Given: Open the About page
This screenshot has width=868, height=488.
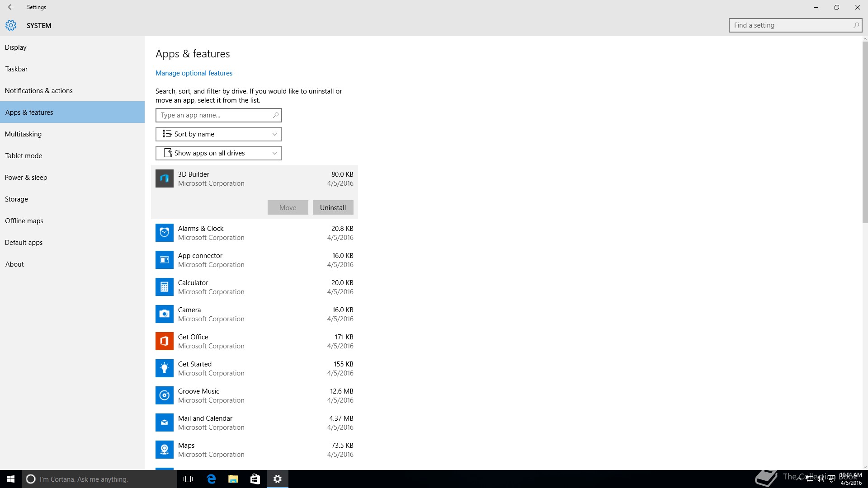Looking at the screenshot, I should pos(72,264).
